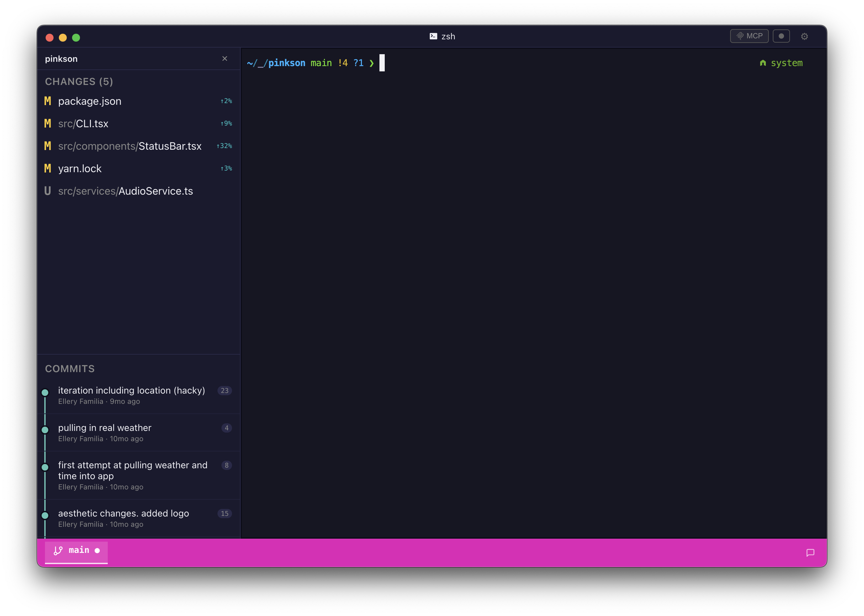Close the pinkson sidebar with the X

[x=225, y=58]
